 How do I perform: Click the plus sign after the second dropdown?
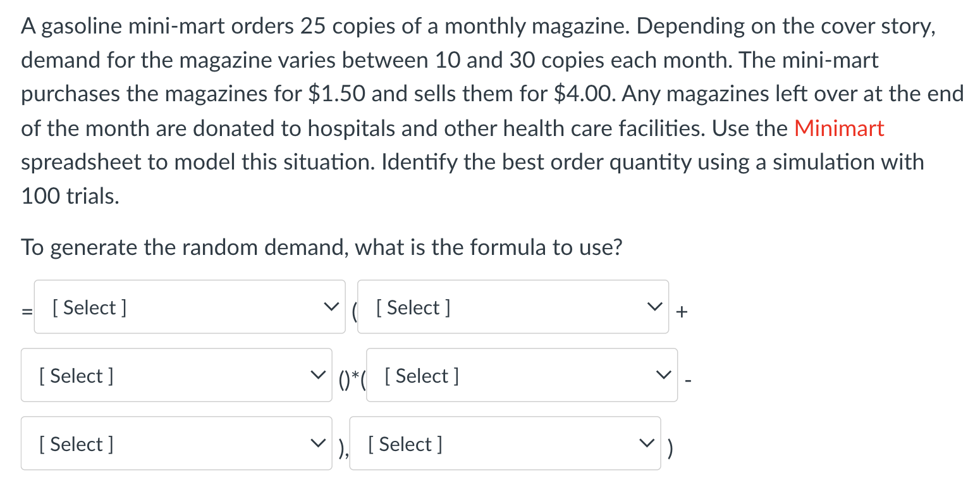(680, 311)
